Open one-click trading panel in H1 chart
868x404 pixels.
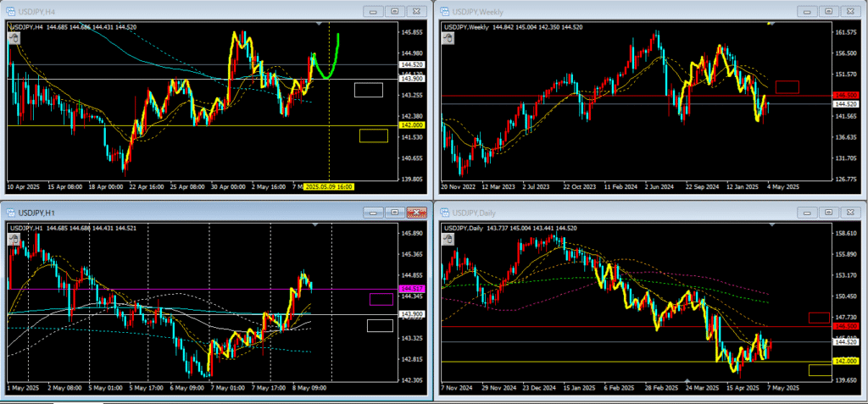(14, 239)
